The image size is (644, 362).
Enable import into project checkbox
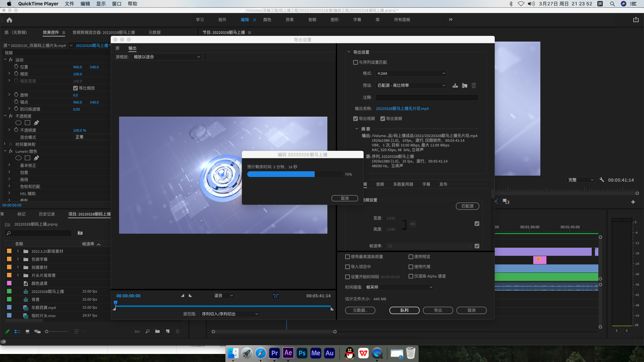tap(347, 267)
